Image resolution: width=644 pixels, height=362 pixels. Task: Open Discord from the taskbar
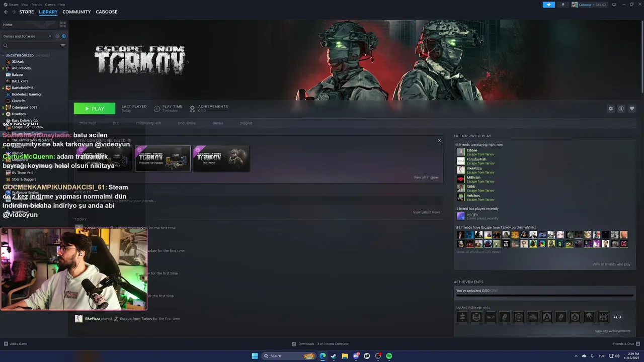pyautogui.click(x=356, y=356)
